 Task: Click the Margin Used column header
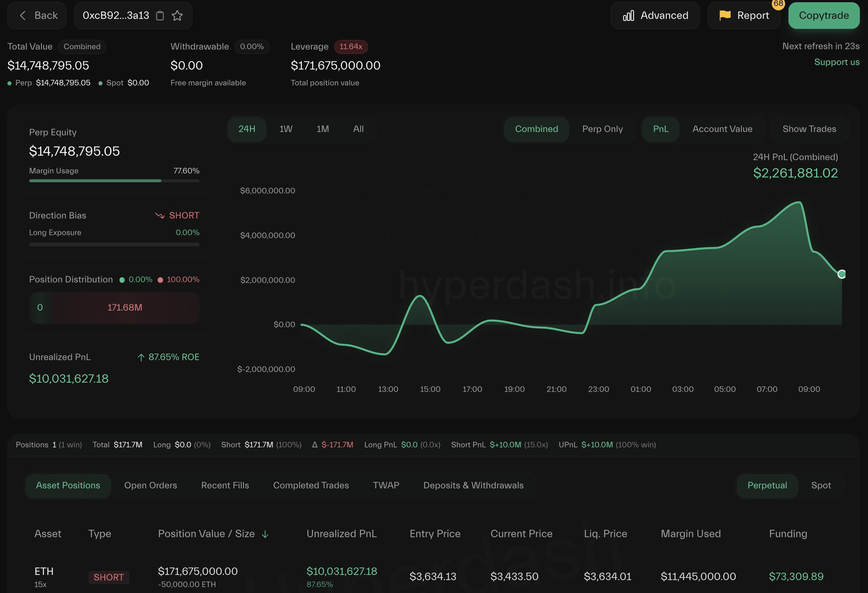(691, 534)
